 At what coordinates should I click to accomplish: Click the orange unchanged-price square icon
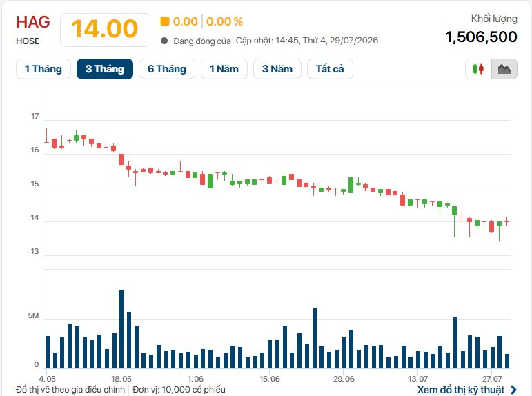[x=165, y=21]
